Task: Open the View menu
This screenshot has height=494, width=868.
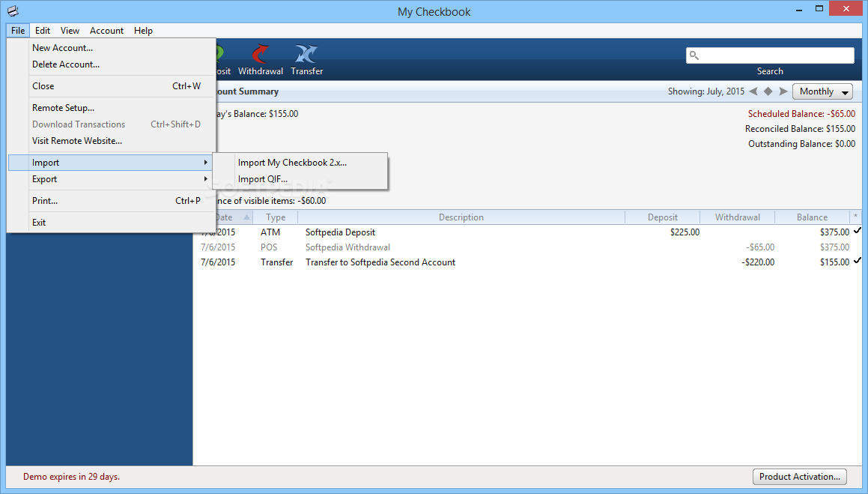Action: pos(70,31)
